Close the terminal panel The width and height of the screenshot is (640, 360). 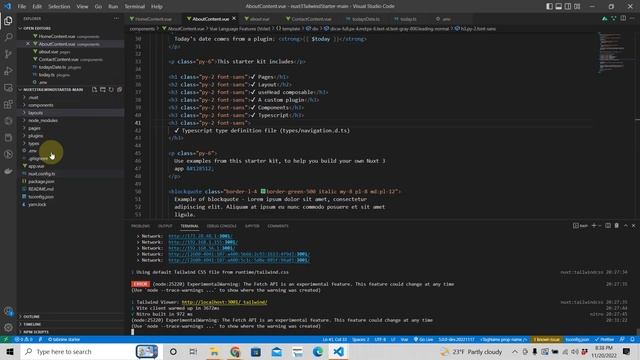pos(634,225)
